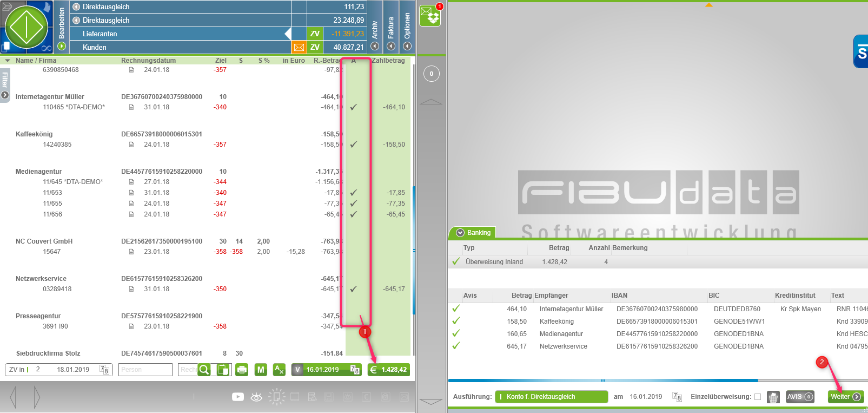Open the Konto f. Direktausgleich dropdown
868x413 pixels.
551,397
